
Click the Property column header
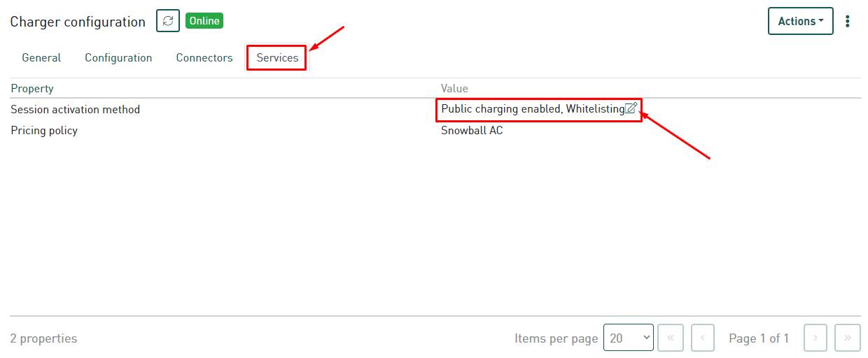click(x=32, y=88)
